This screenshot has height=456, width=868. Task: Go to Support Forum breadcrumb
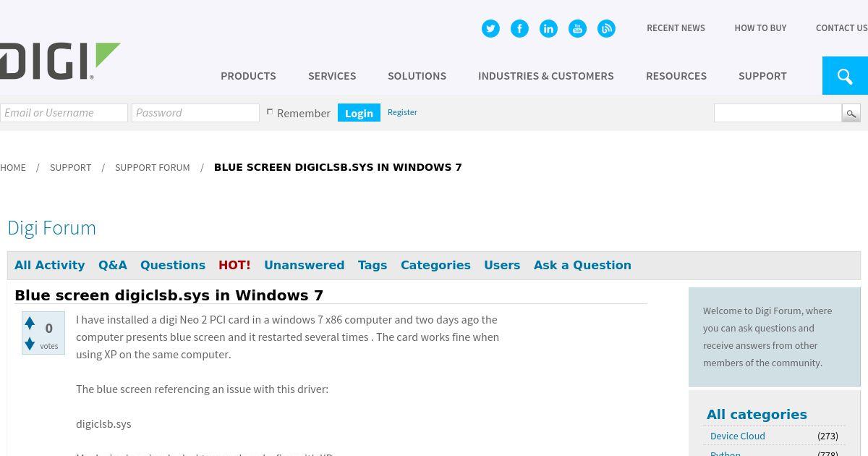point(152,167)
